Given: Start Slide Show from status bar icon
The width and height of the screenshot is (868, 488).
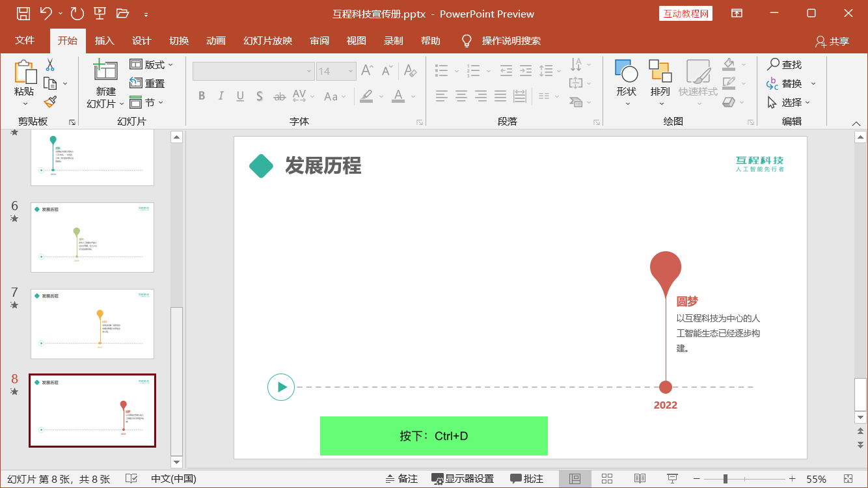Looking at the screenshot, I should pos(673,479).
